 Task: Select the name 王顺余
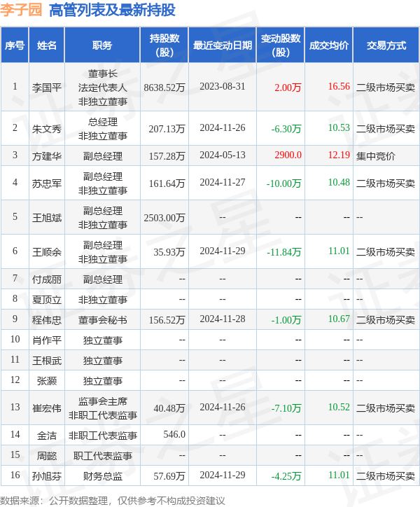47,252
